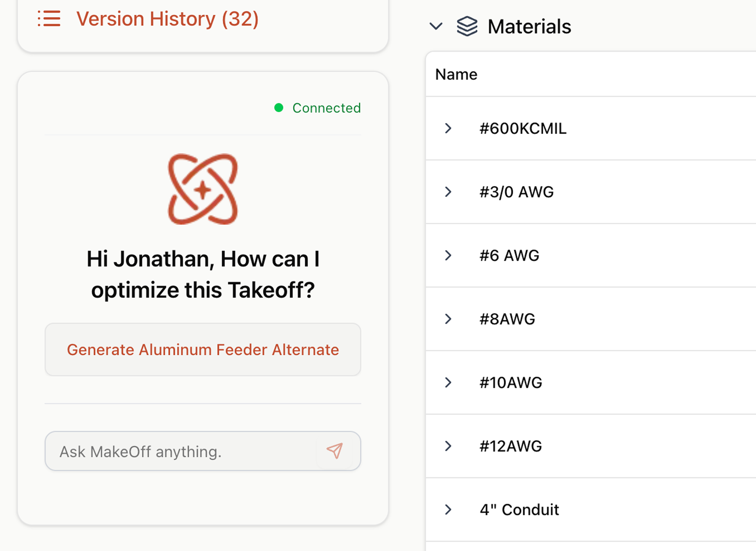Click the Name column header

456,74
